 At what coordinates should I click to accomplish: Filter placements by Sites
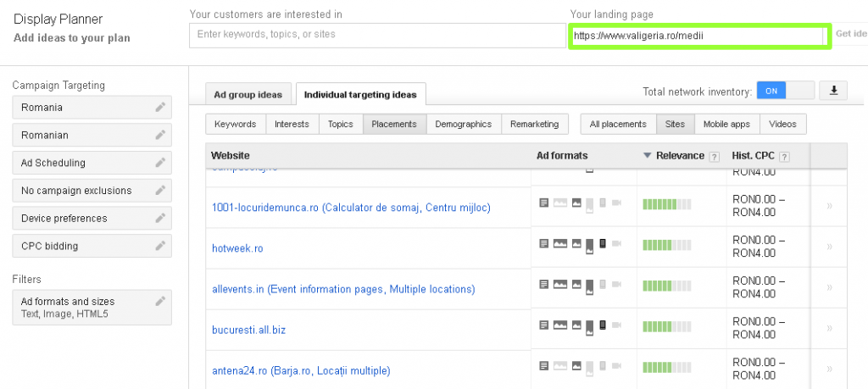tap(675, 124)
